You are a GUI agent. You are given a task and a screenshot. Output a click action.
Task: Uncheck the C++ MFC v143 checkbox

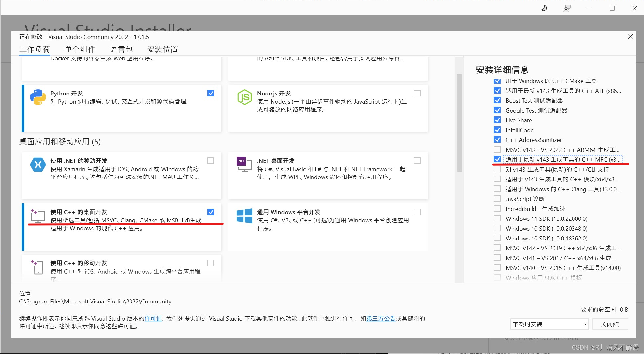click(497, 159)
